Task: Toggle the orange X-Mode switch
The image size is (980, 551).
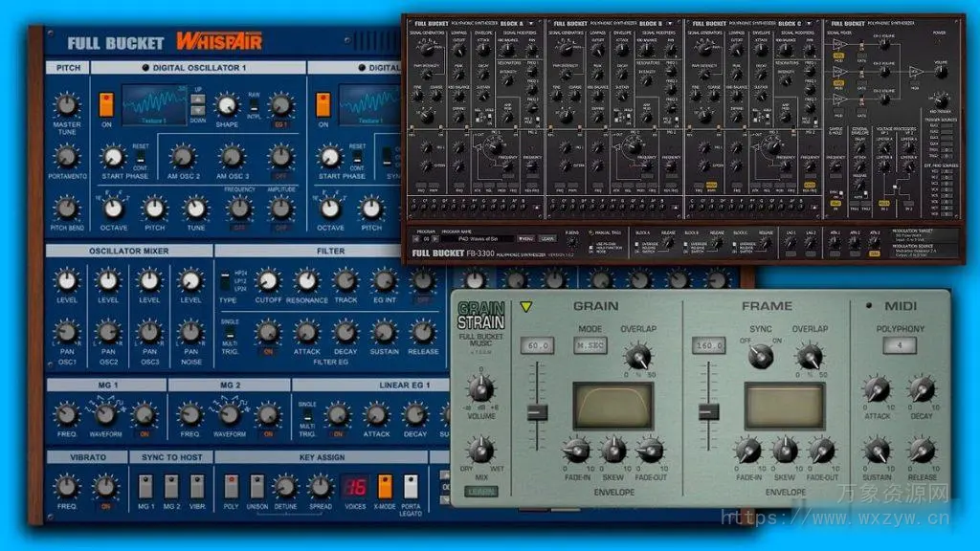Action: pos(385,486)
